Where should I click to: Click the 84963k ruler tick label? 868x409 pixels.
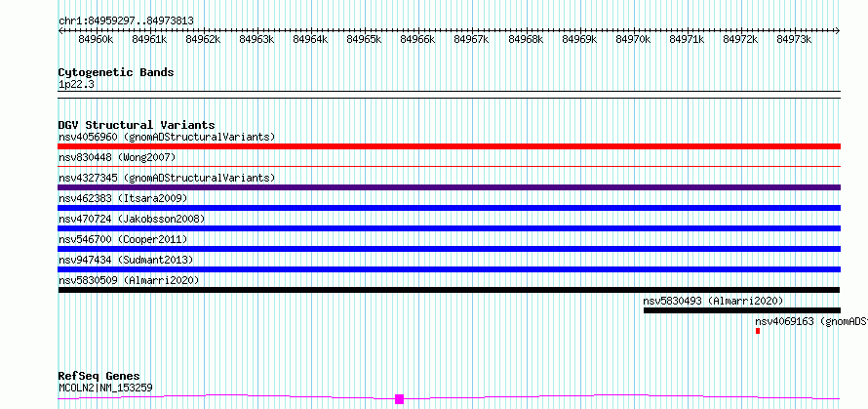[x=256, y=39]
